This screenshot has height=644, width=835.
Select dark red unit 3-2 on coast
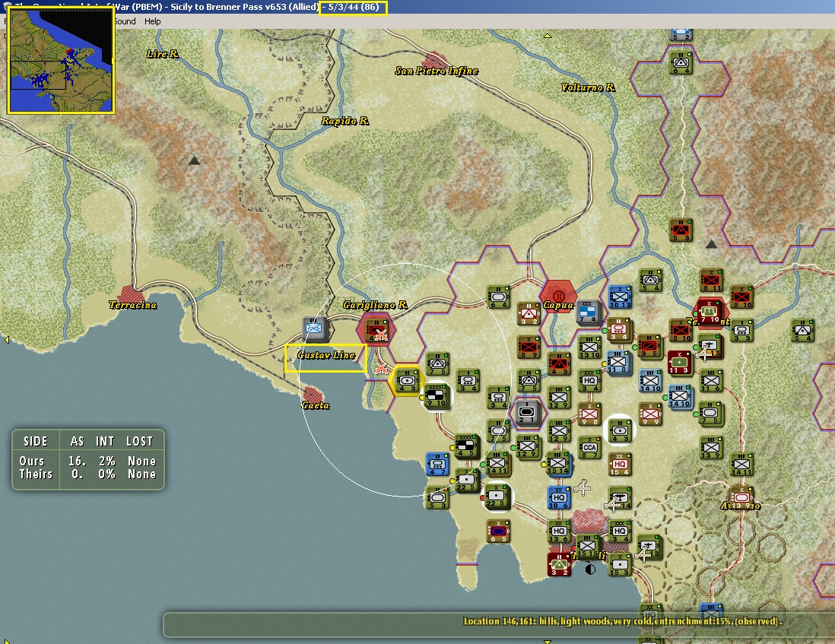pos(559,565)
